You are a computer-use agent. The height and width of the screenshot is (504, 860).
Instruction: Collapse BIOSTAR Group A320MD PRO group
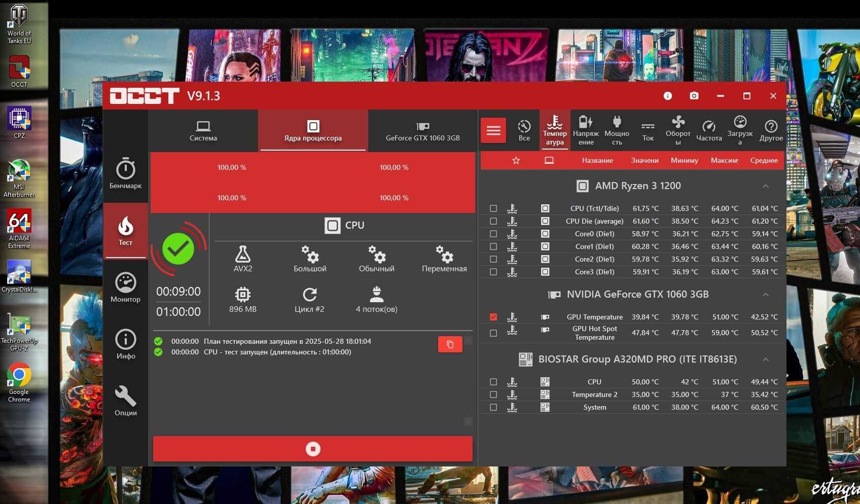(x=765, y=359)
